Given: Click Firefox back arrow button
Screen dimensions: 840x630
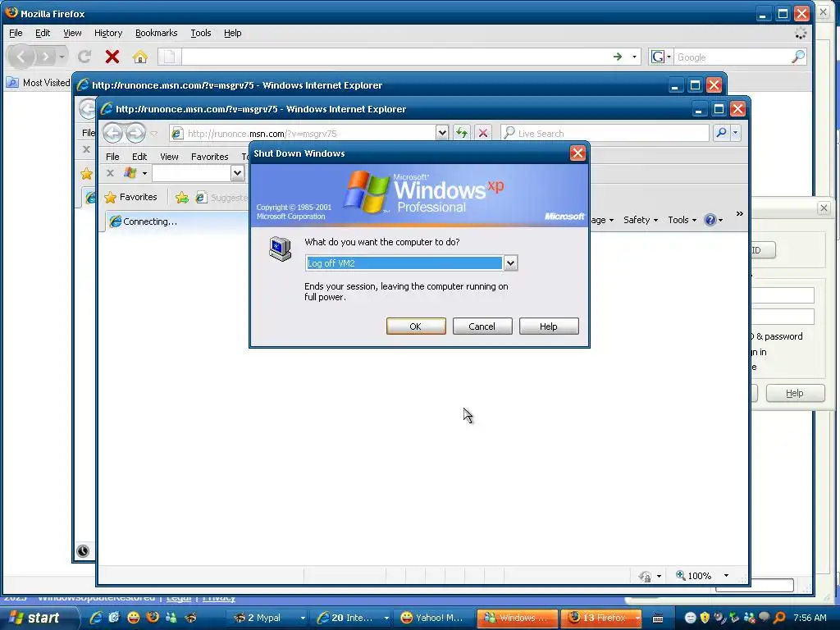Looking at the screenshot, I should [21, 57].
